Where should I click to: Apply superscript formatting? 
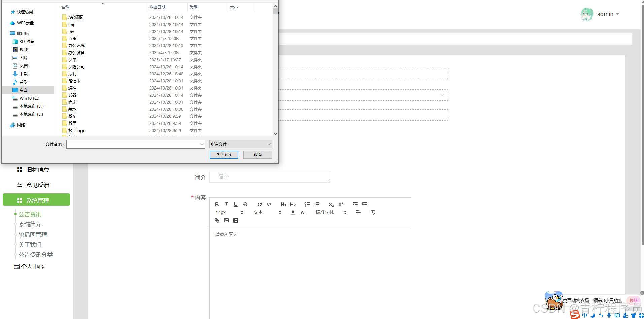tap(341, 204)
